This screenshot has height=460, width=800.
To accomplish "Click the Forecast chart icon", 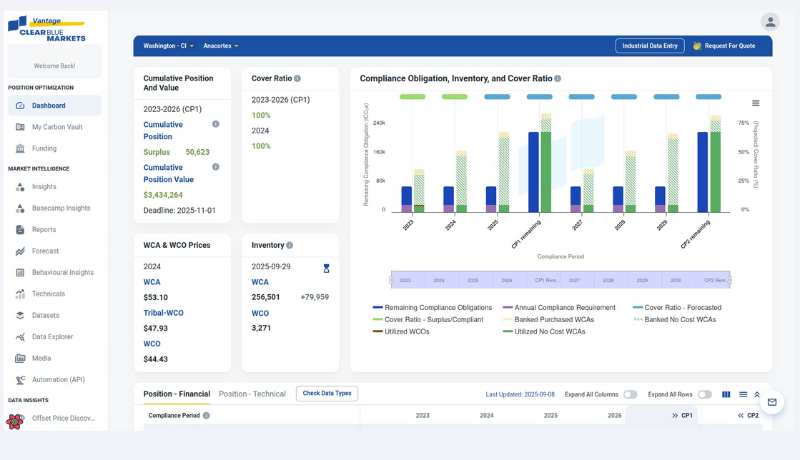I will click(x=20, y=251).
